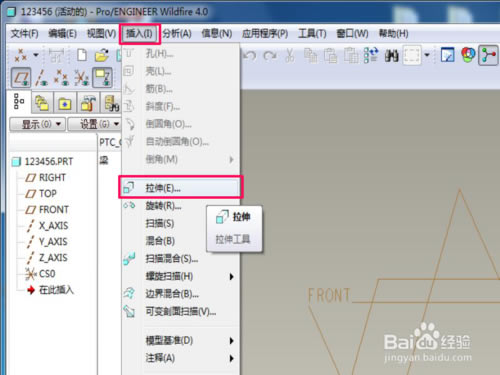Open the Find tool with binoculars icon
The width and height of the screenshot is (500, 375).
391,55
